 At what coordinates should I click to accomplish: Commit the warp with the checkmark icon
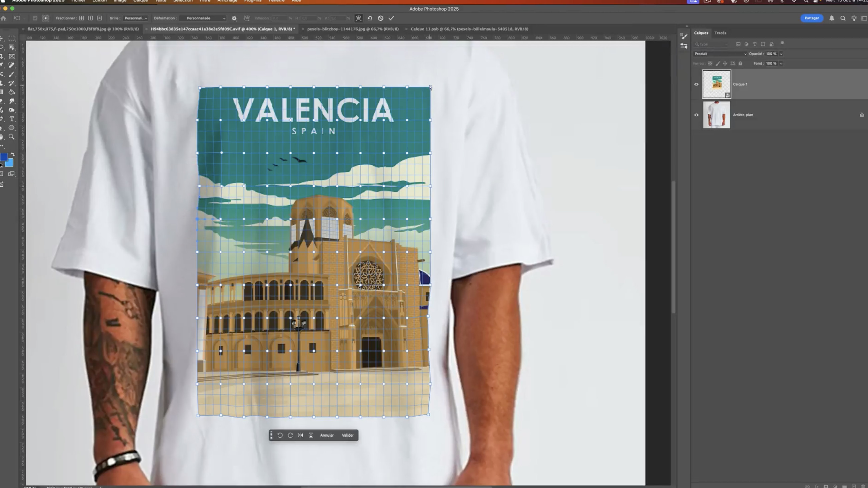391,18
